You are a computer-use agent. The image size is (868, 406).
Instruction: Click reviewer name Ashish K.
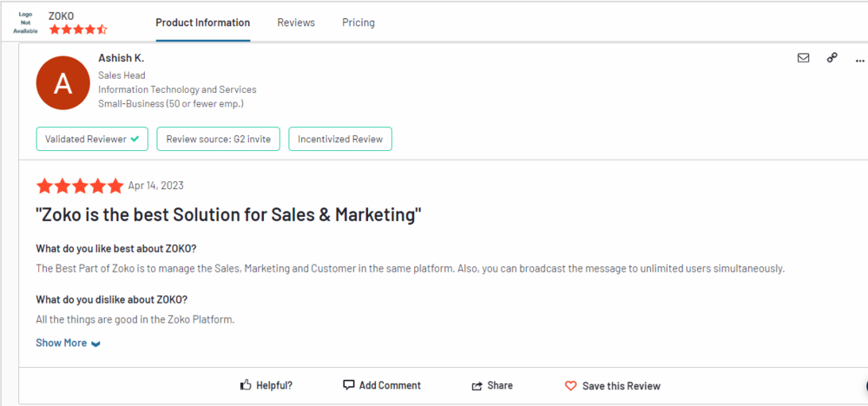[122, 58]
